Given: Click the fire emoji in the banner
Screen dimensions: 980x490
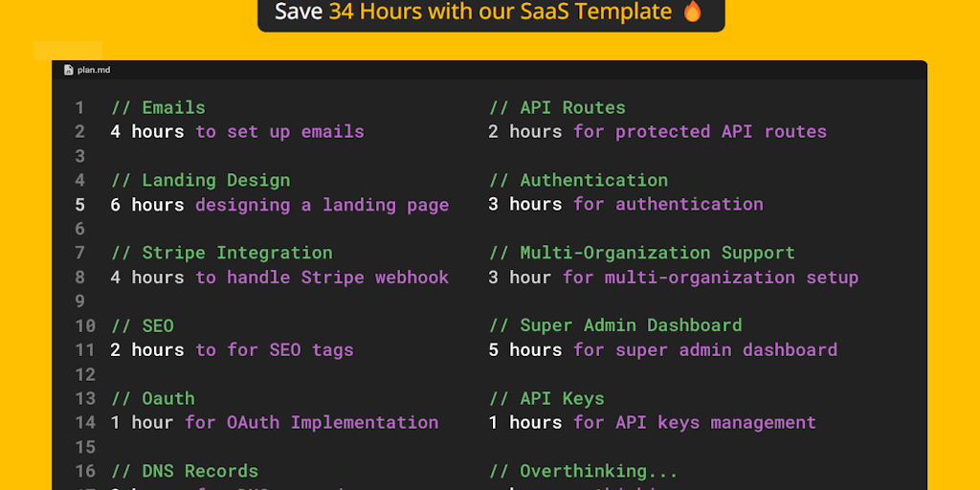Looking at the screenshot, I should click(x=693, y=11).
